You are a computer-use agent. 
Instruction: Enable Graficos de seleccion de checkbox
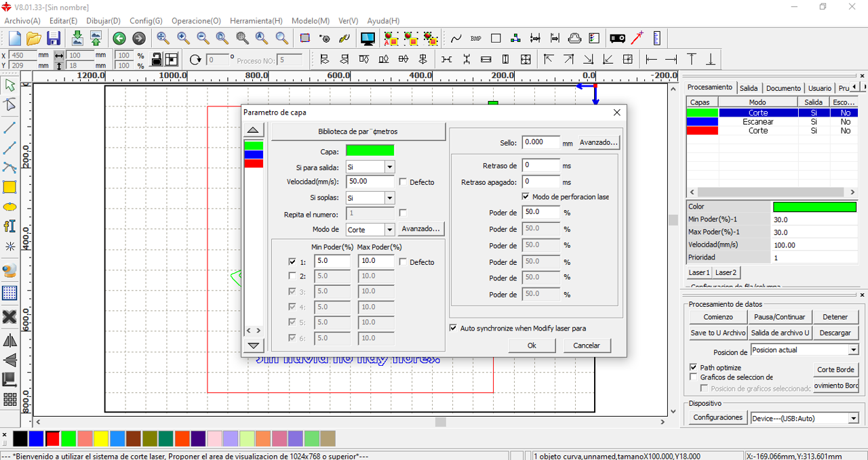693,377
